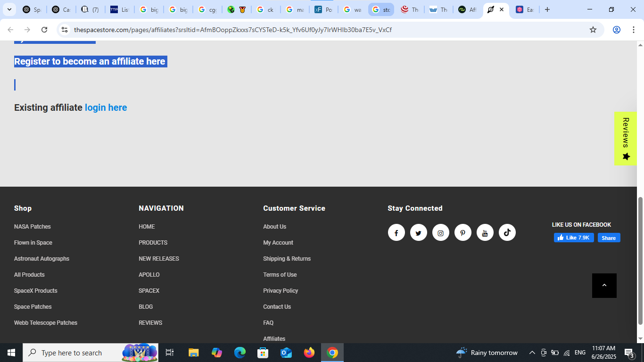Open the tab search dropdown arrow
The height and width of the screenshot is (362, 644).
(x=9, y=9)
